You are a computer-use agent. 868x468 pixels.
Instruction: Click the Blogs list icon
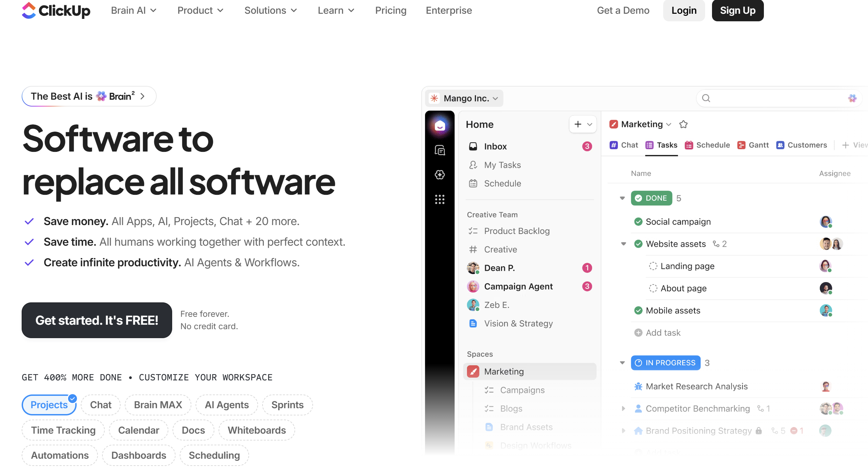489,409
